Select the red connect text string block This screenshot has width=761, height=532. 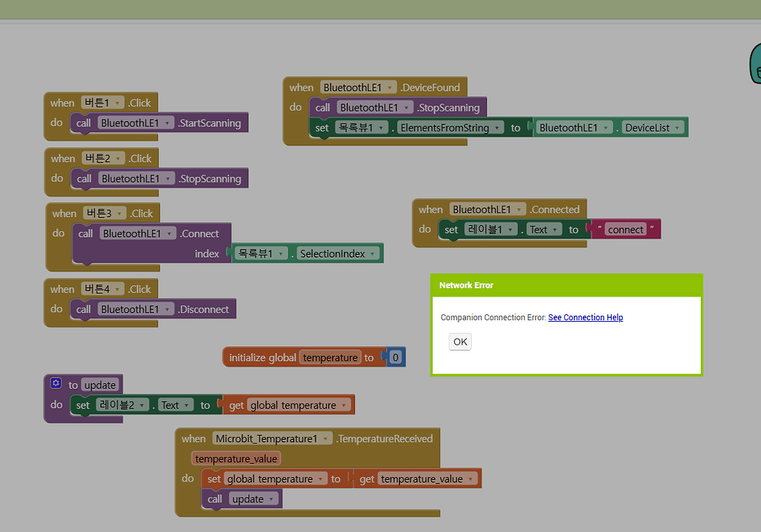click(x=625, y=229)
